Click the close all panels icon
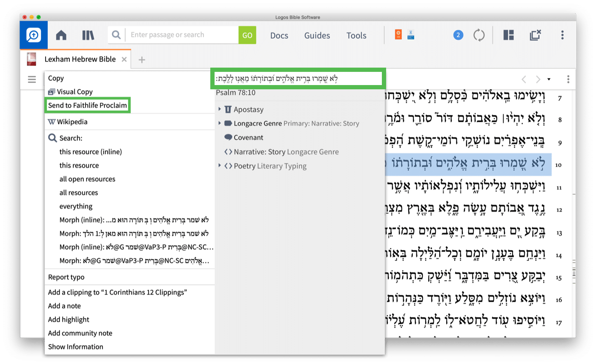Screen dimensions: 596x364 click(x=535, y=35)
